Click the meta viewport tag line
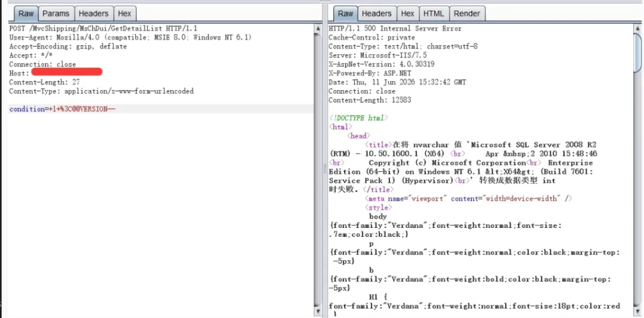The width and height of the screenshot is (644, 318). point(469,199)
